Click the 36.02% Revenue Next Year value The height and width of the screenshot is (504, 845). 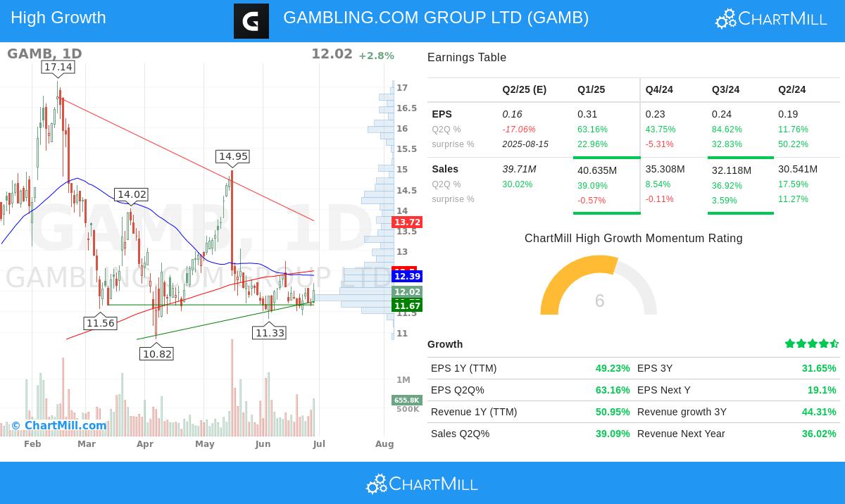(819, 434)
